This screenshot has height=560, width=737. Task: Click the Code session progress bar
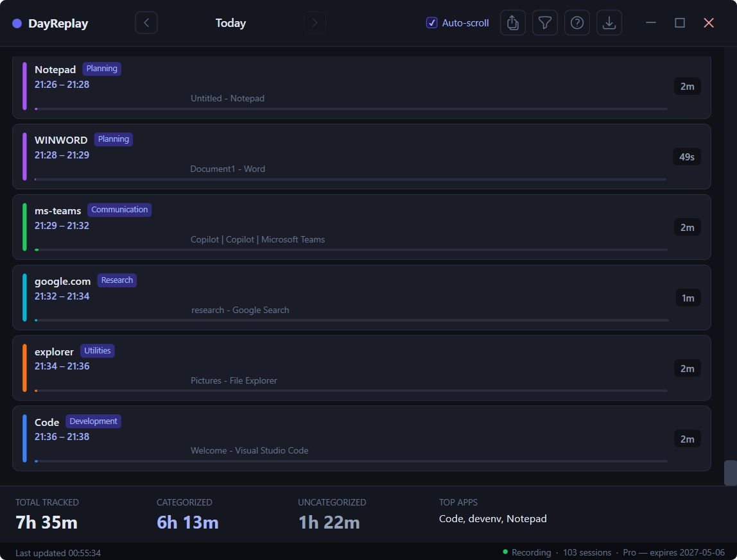point(351,461)
